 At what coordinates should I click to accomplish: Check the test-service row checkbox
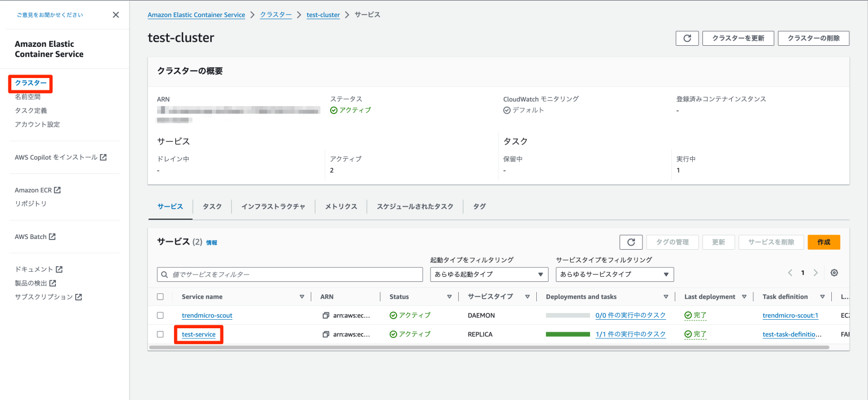160,334
